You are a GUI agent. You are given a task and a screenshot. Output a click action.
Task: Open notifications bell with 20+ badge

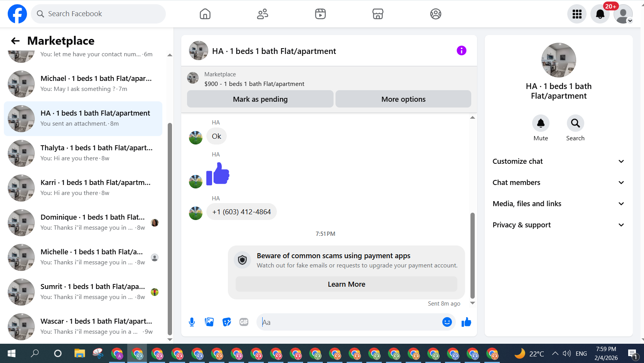pyautogui.click(x=600, y=14)
